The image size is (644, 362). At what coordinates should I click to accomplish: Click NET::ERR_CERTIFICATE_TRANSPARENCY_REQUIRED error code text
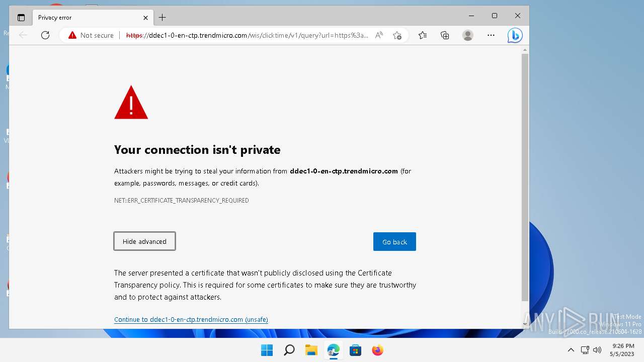[182, 201]
